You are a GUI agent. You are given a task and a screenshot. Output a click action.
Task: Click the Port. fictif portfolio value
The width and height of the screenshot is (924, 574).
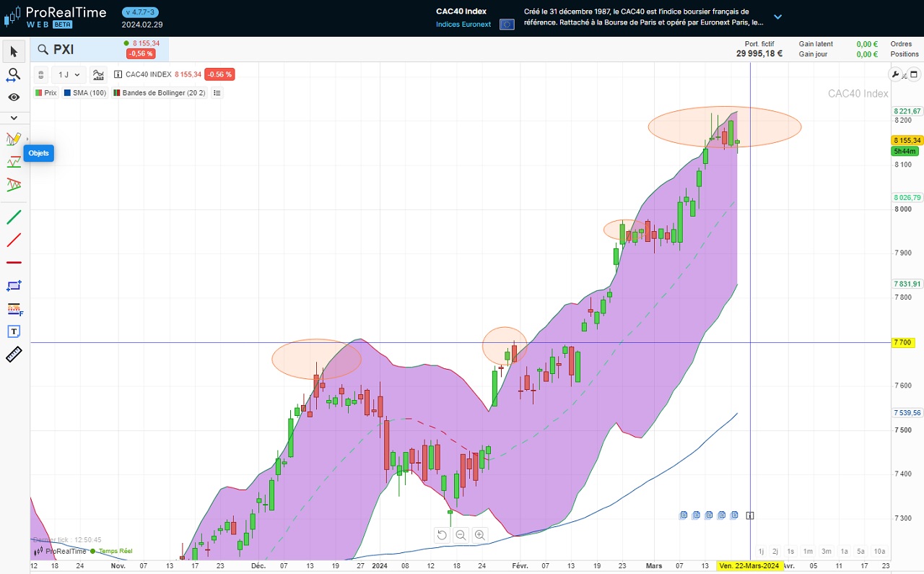[759, 53]
